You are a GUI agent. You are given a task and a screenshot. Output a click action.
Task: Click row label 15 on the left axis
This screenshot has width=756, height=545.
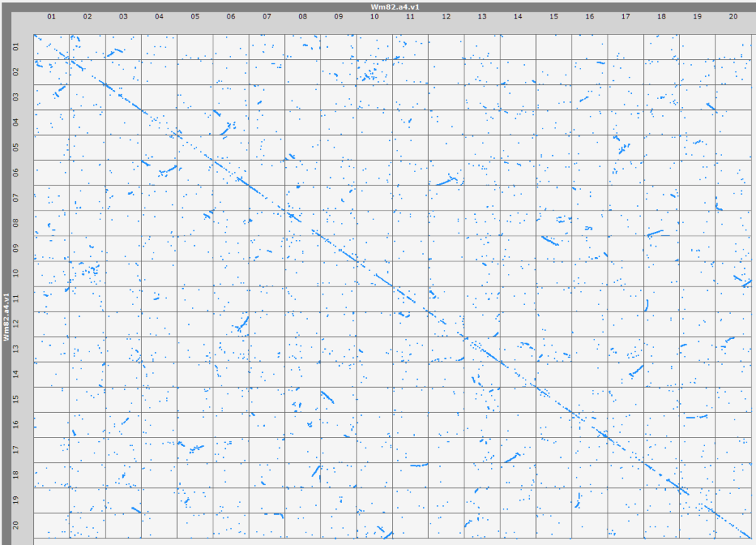pyautogui.click(x=16, y=400)
